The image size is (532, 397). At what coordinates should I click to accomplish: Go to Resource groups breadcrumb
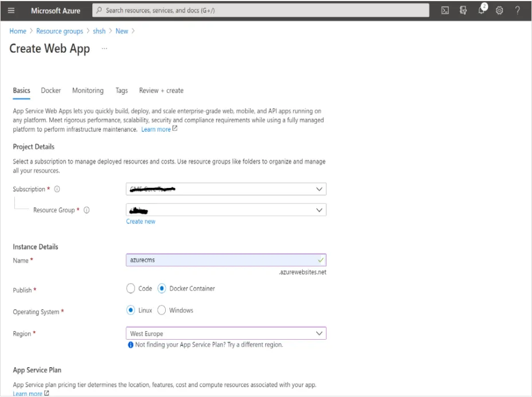tap(60, 31)
